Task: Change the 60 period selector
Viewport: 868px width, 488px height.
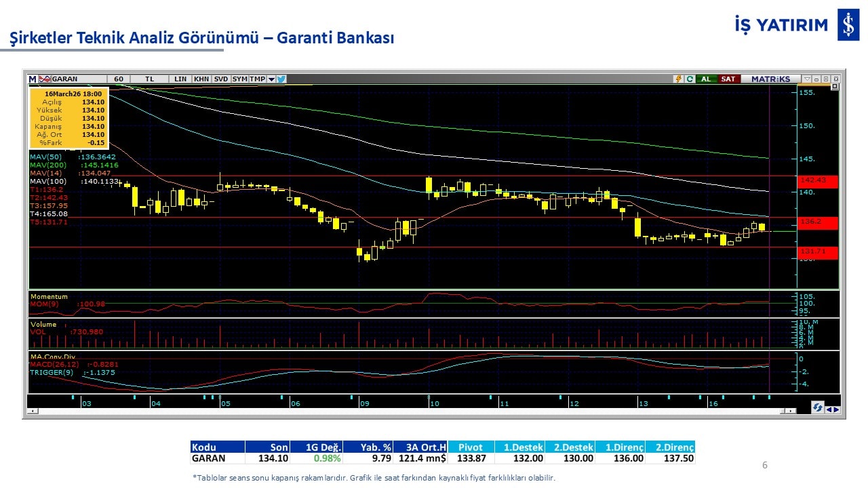Action: (119, 79)
